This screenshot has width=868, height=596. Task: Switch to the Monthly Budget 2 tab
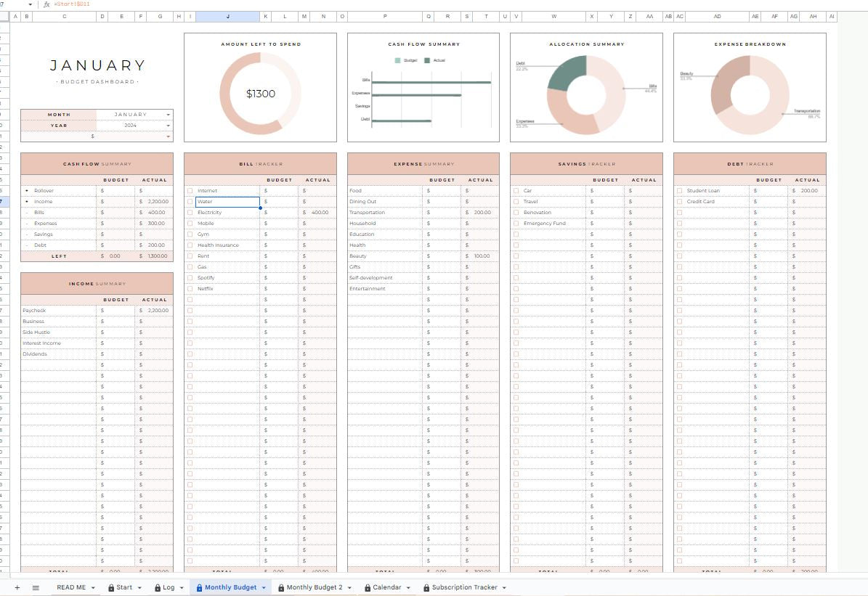[x=315, y=588]
